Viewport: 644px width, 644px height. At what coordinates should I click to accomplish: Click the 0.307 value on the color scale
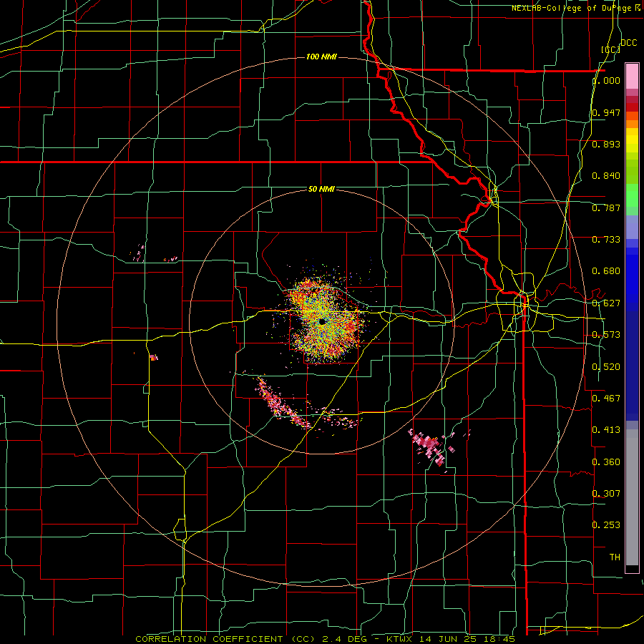pyautogui.click(x=606, y=493)
